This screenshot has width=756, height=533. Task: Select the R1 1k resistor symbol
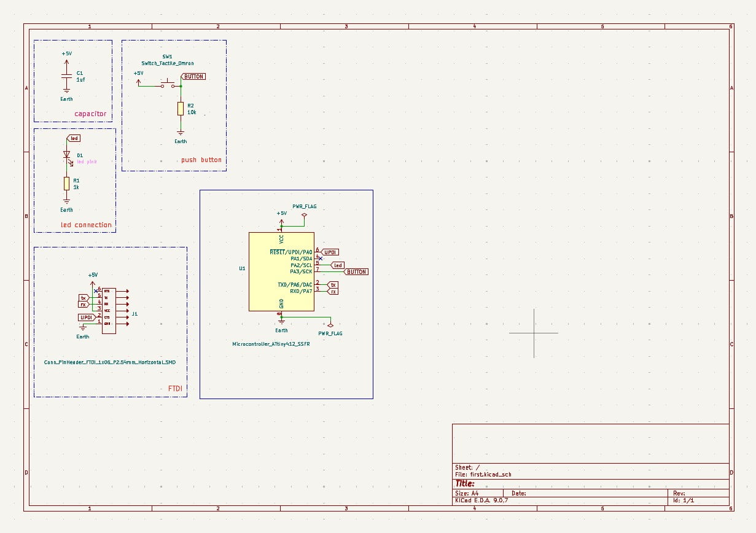point(66,184)
